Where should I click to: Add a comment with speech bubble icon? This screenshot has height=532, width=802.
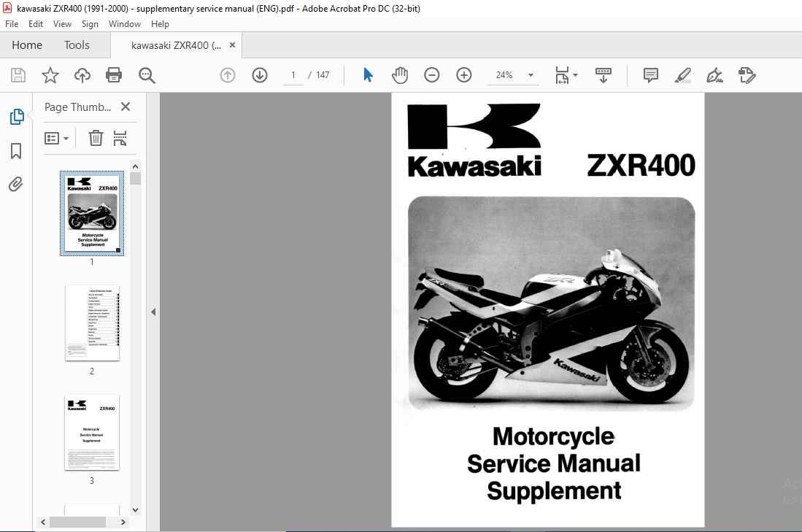pos(651,75)
